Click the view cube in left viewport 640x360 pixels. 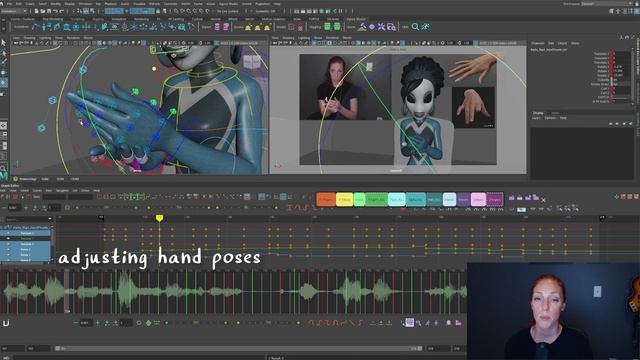click(x=251, y=62)
